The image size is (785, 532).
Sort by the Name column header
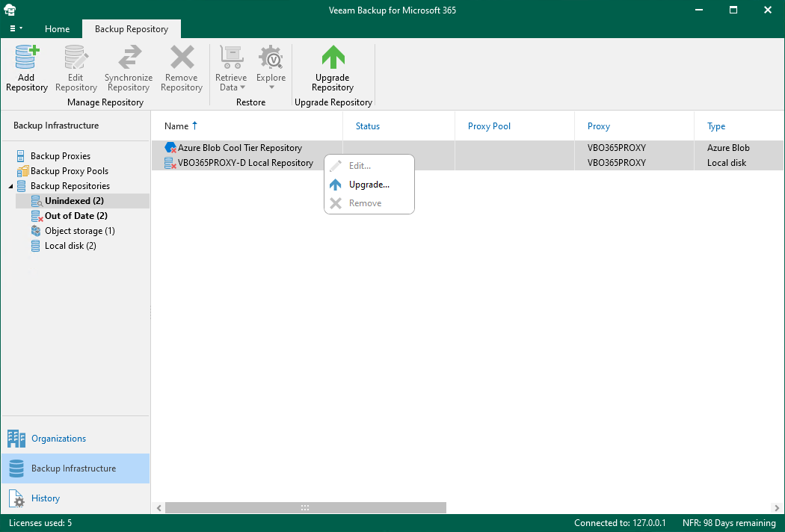coord(176,126)
